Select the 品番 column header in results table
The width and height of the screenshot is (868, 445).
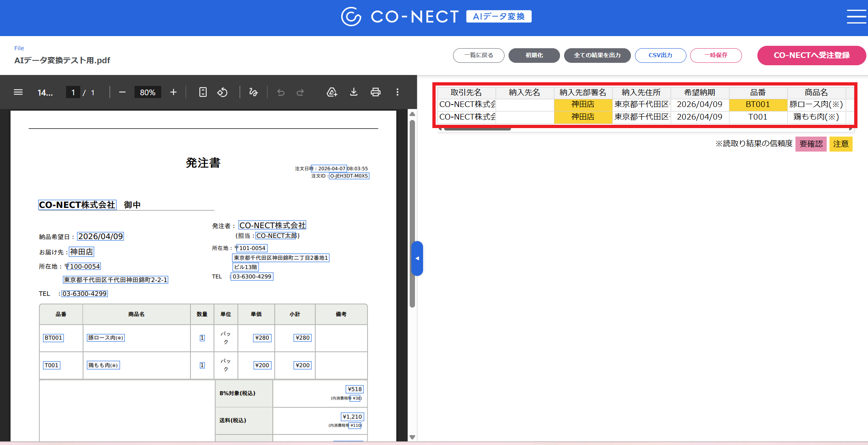758,92
